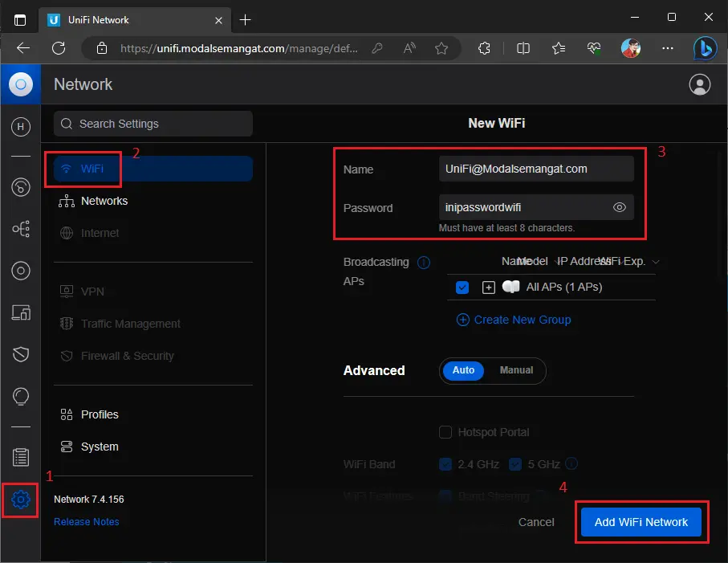The width and height of the screenshot is (728, 563).
Task: Toggle browser Split screen icon
Action: coord(523,48)
